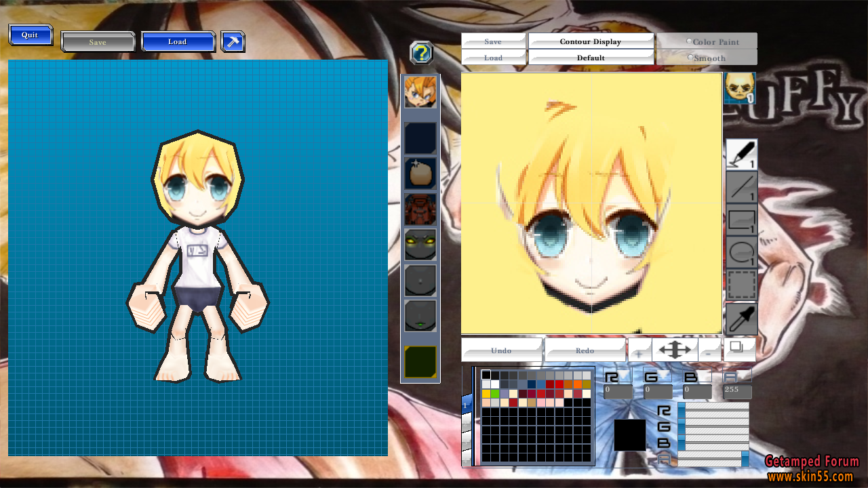Switch to palette tab 1

[x=466, y=404]
